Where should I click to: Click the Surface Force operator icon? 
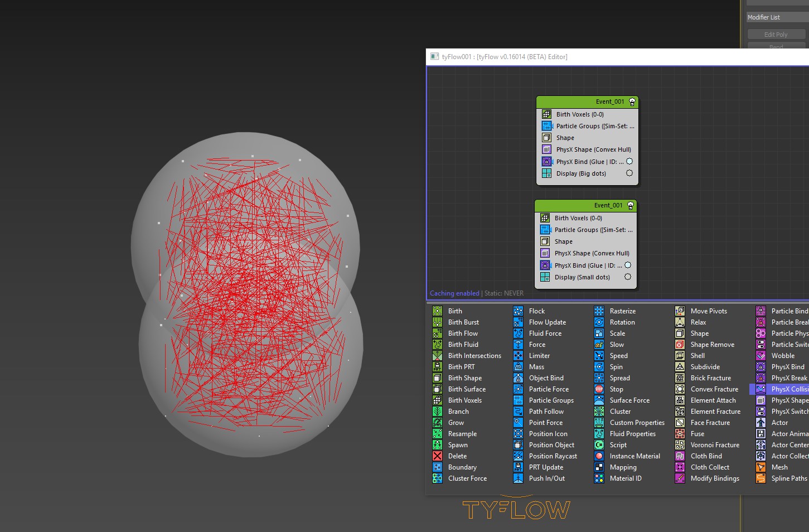tap(599, 400)
